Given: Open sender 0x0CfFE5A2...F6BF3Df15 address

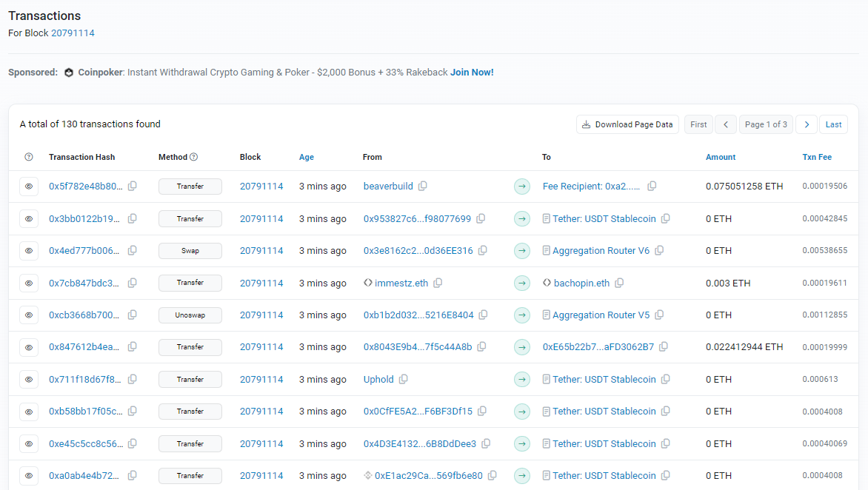Looking at the screenshot, I should (418, 412).
